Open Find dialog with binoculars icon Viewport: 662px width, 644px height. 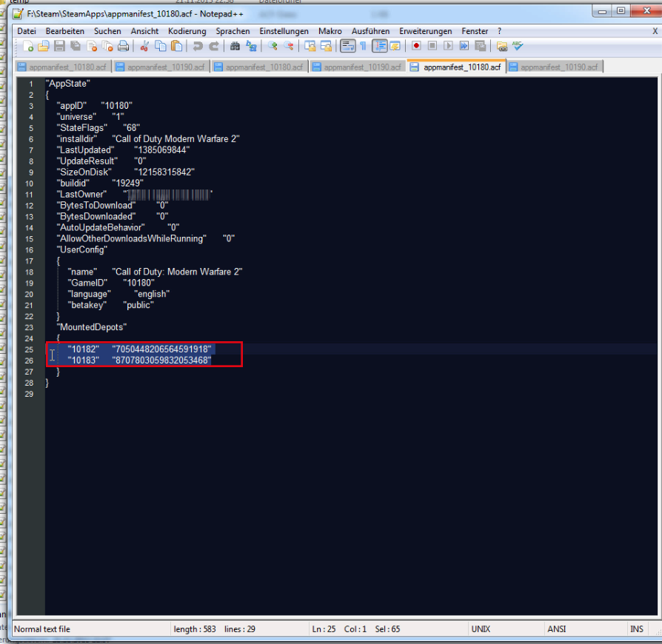pos(235,46)
